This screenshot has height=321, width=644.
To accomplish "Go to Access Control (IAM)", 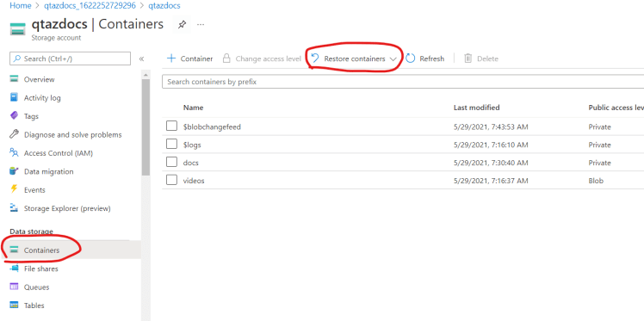I will pos(59,153).
